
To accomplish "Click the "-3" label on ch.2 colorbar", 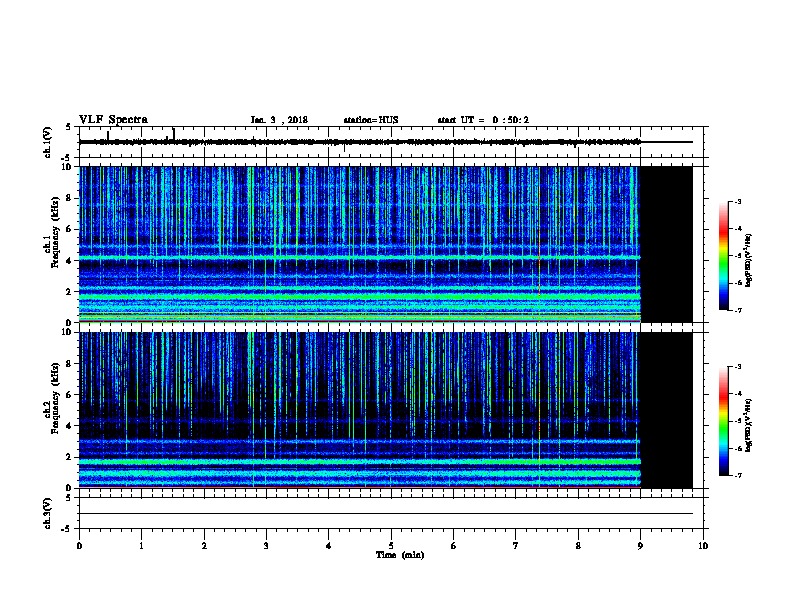I will (737, 367).
